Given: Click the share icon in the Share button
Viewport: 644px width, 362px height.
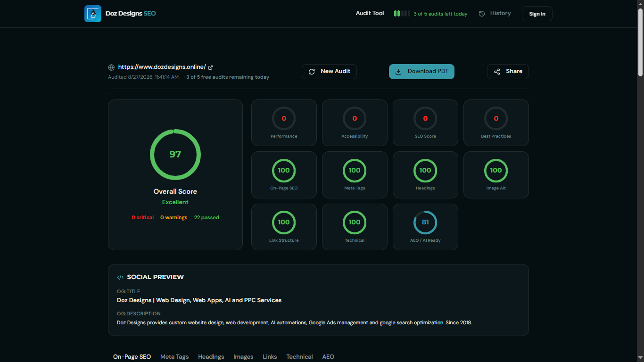Looking at the screenshot, I should click(x=497, y=72).
